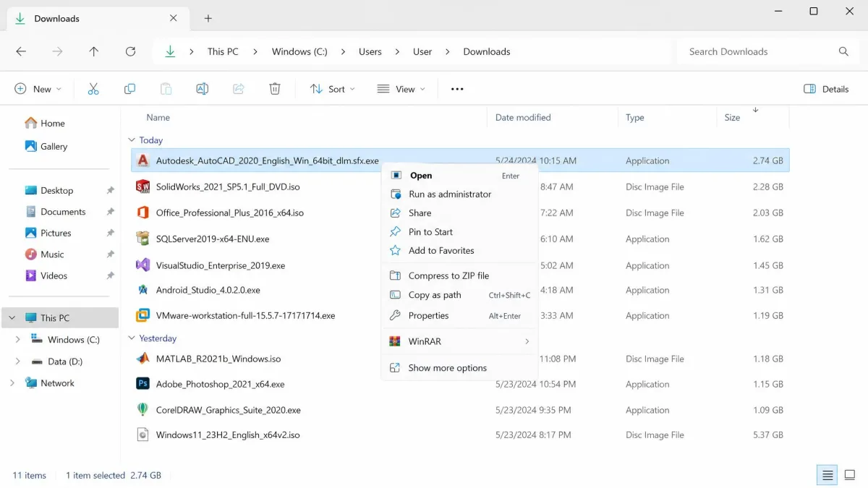Click the VMware workstation file icon
Image resolution: width=868 pixels, height=488 pixels.
click(x=143, y=315)
